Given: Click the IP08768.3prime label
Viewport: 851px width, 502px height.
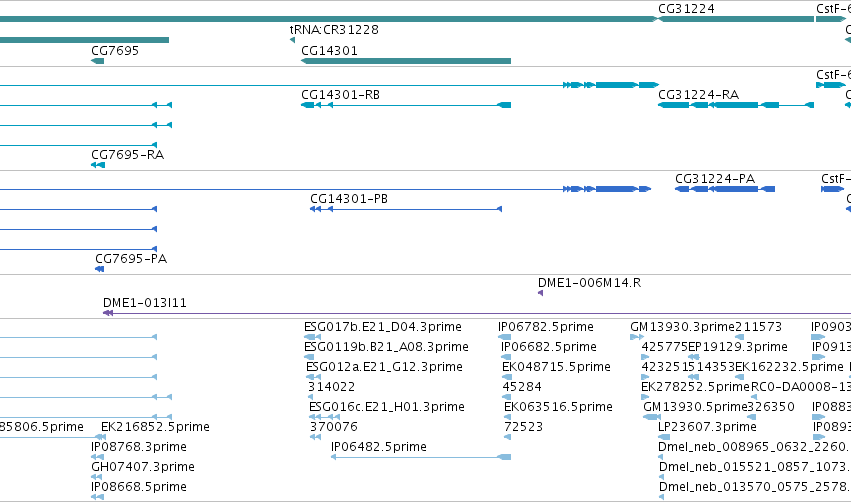Looking at the screenshot, I should pos(139,447).
